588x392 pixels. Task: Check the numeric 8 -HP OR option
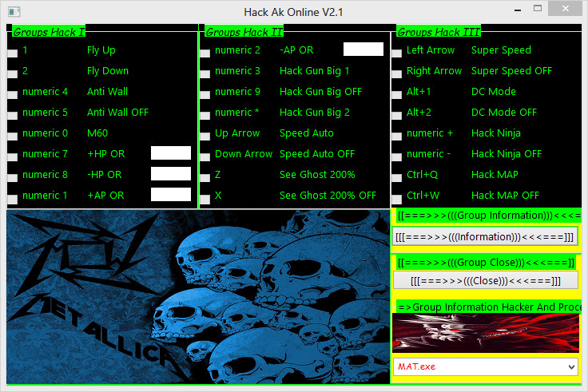tap(12, 177)
